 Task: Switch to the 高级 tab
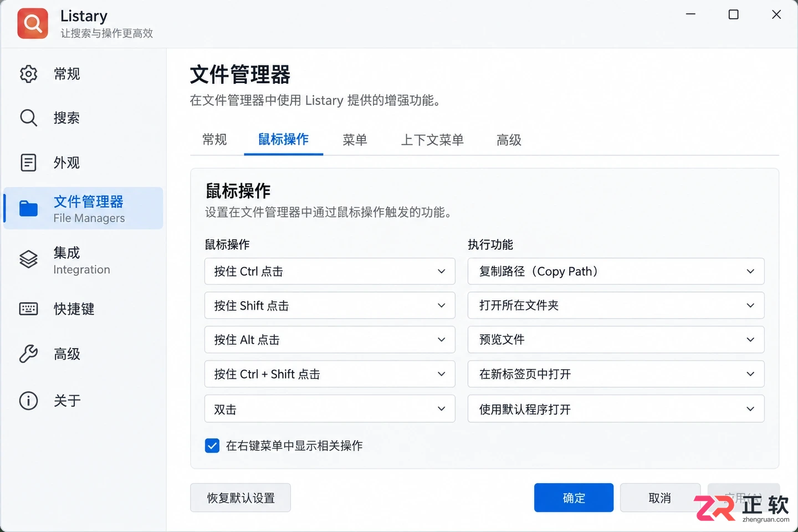click(509, 140)
